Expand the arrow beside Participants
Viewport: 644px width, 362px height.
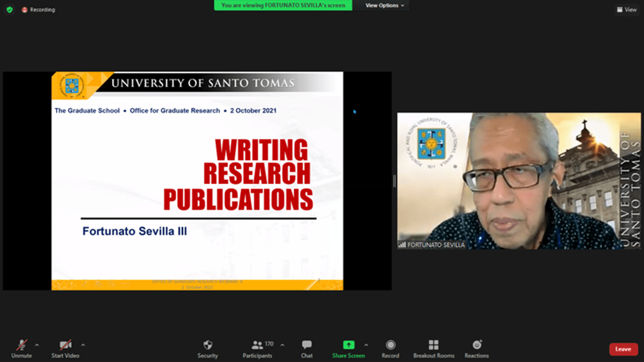(x=282, y=345)
